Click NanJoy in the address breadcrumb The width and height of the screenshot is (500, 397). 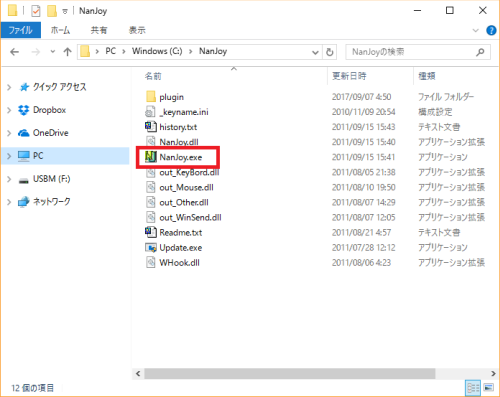[x=213, y=51]
